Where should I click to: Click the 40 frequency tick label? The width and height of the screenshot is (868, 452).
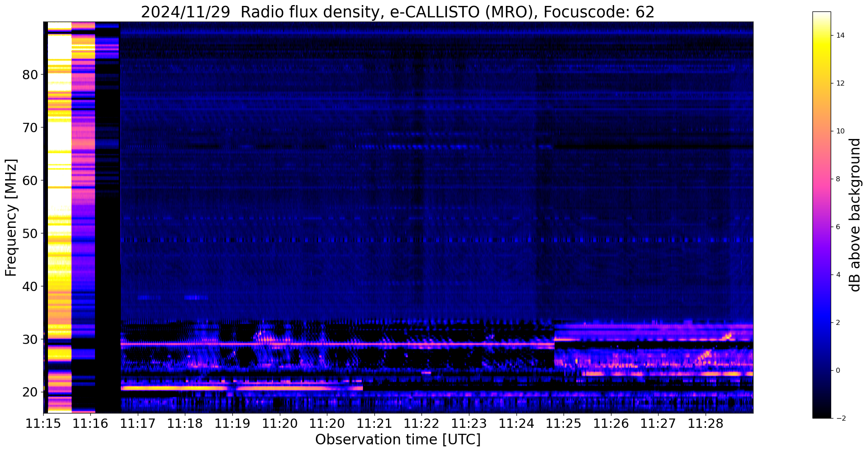pyautogui.click(x=30, y=286)
